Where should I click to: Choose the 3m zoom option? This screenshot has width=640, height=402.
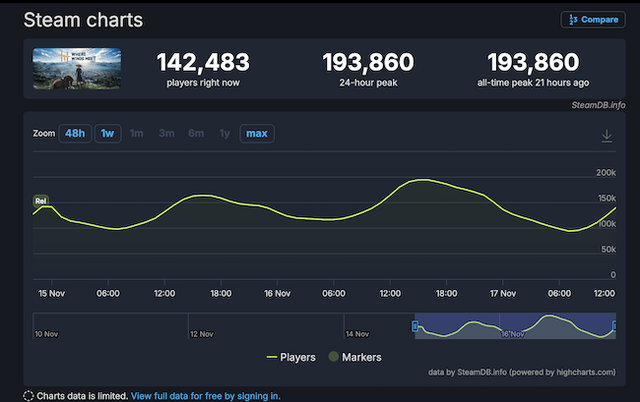(165, 133)
